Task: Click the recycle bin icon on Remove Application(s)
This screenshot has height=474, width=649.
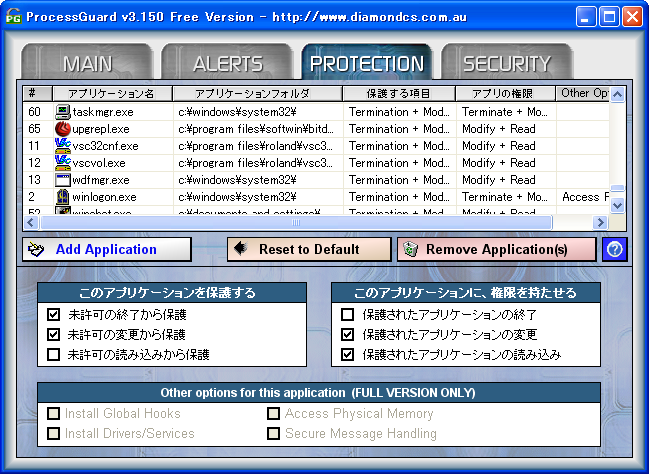Action: (411, 249)
